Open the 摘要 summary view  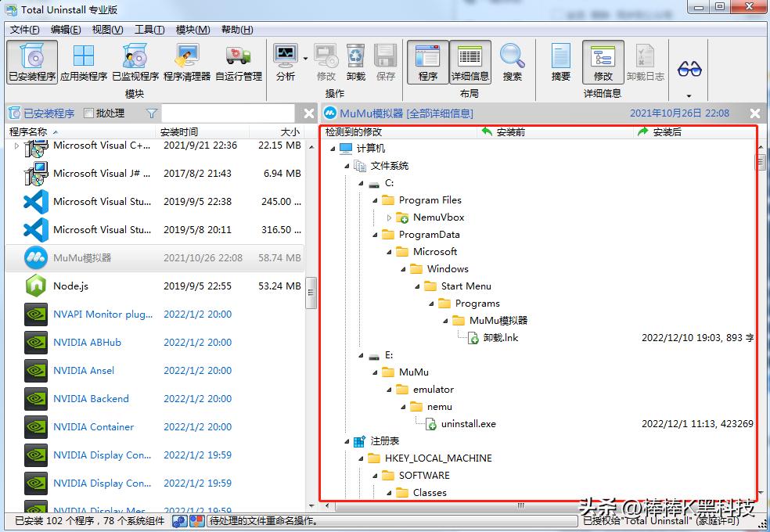561,62
